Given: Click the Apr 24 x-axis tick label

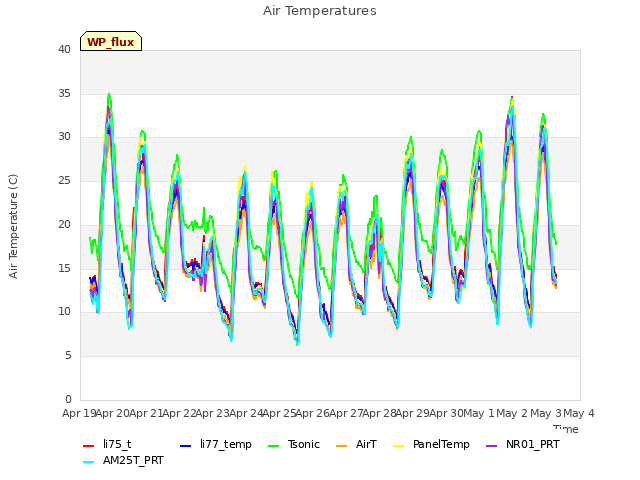Looking at the screenshot, I should (x=246, y=413).
